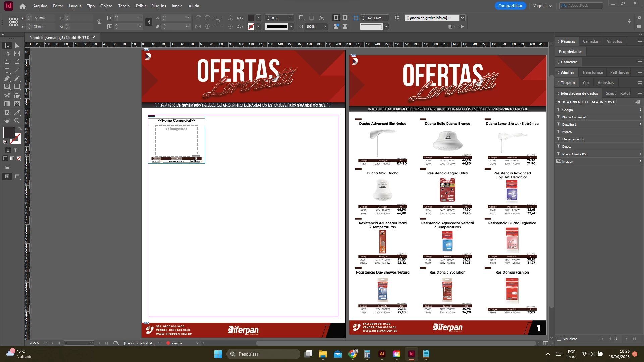The image size is (644, 362).
Task: Select the Type tool
Action: click(7, 70)
